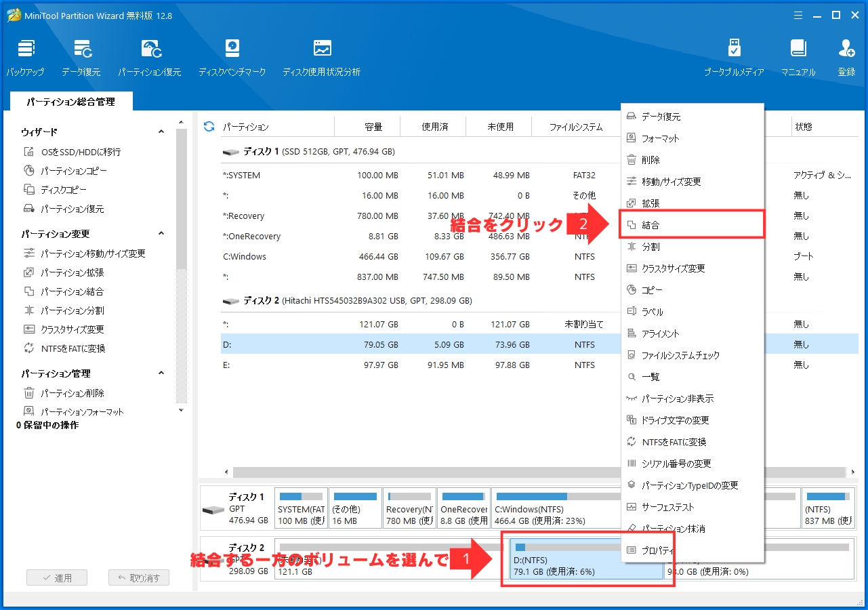Choose クラスタサイズ変更 in the sidebar

point(64,329)
